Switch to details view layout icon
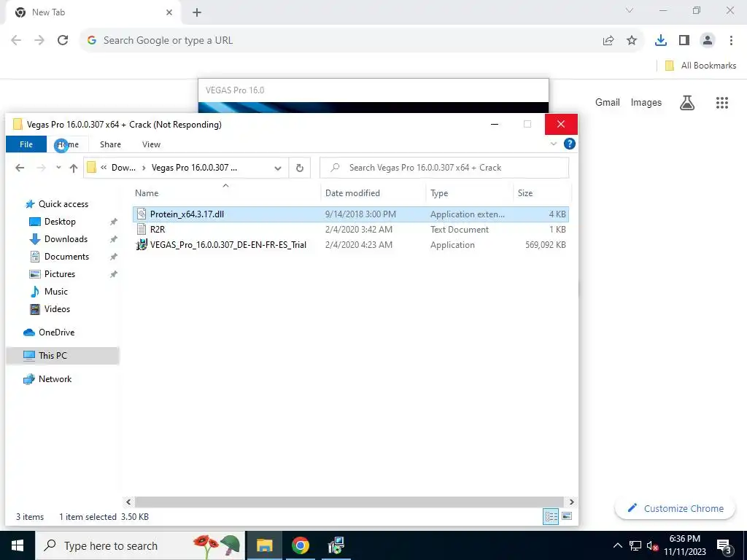747x560 pixels. coord(551,516)
